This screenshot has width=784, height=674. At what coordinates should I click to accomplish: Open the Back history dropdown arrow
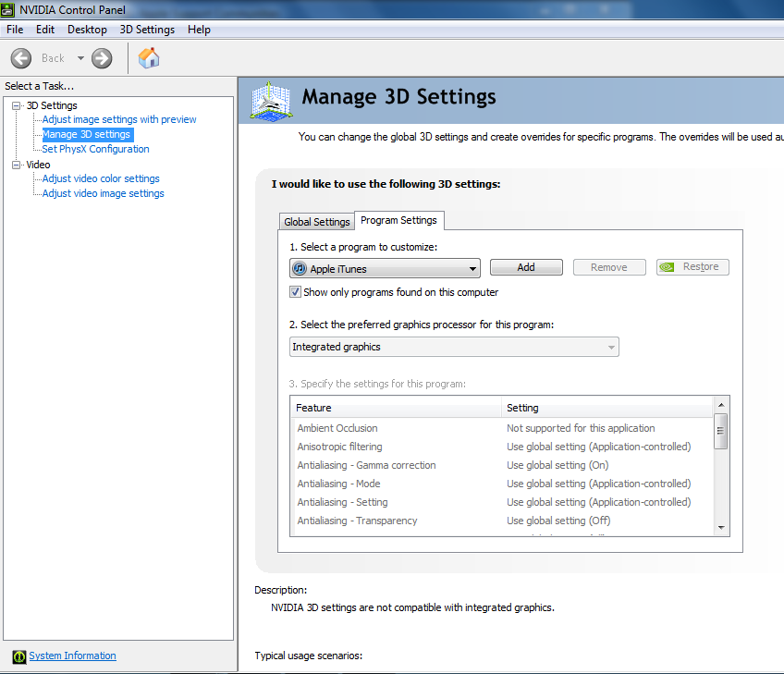[x=80, y=58]
